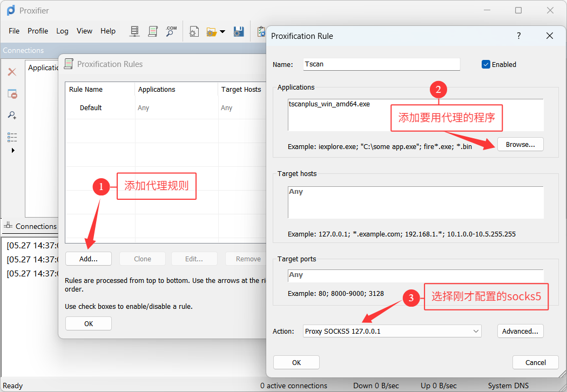Click the scroll icon in the Proxification Rules title

click(x=69, y=64)
